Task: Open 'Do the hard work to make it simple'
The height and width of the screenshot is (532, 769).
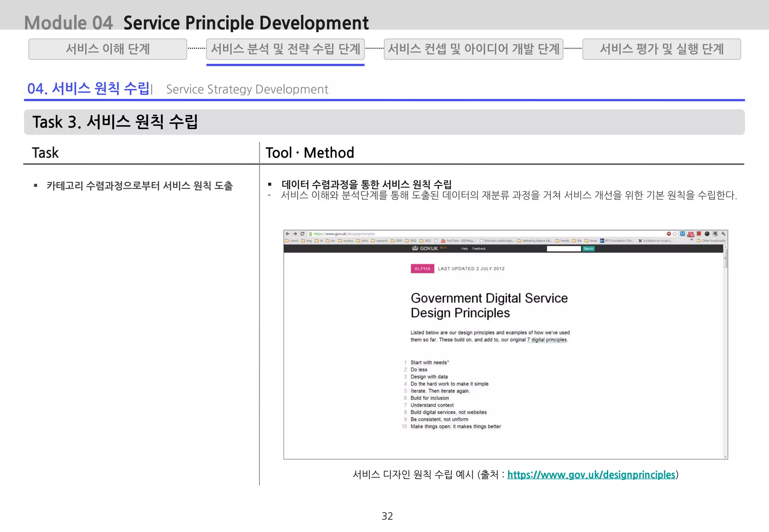Action: 449,384
